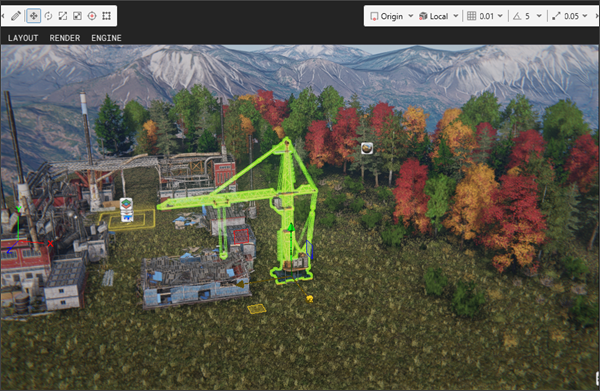Open the Local coordinate space dropdown

click(439, 16)
